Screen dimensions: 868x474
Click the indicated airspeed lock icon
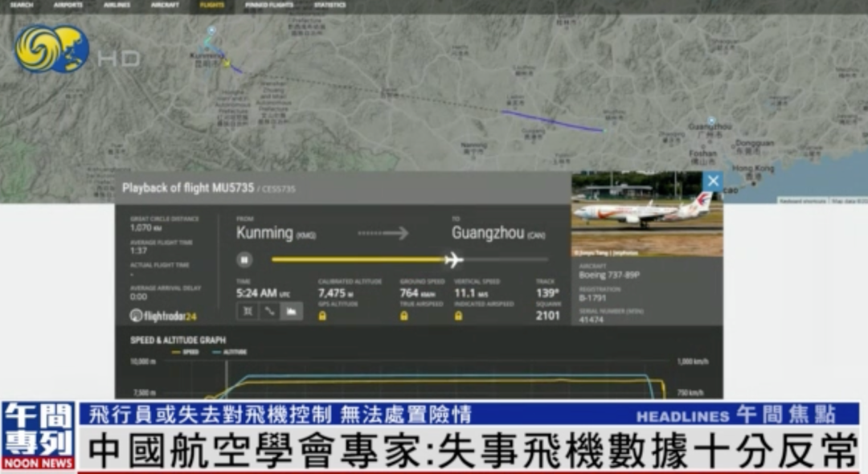[x=458, y=316]
